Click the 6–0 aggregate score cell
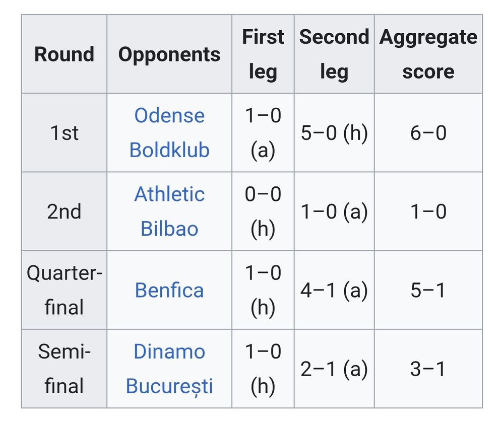 point(428,132)
